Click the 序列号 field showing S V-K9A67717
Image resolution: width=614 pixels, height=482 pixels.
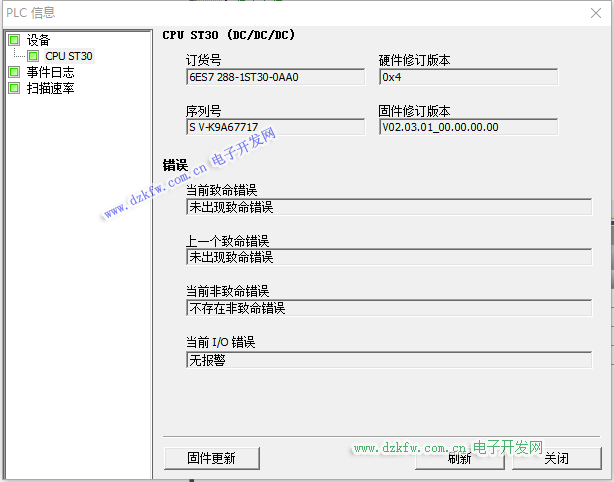[275, 127]
